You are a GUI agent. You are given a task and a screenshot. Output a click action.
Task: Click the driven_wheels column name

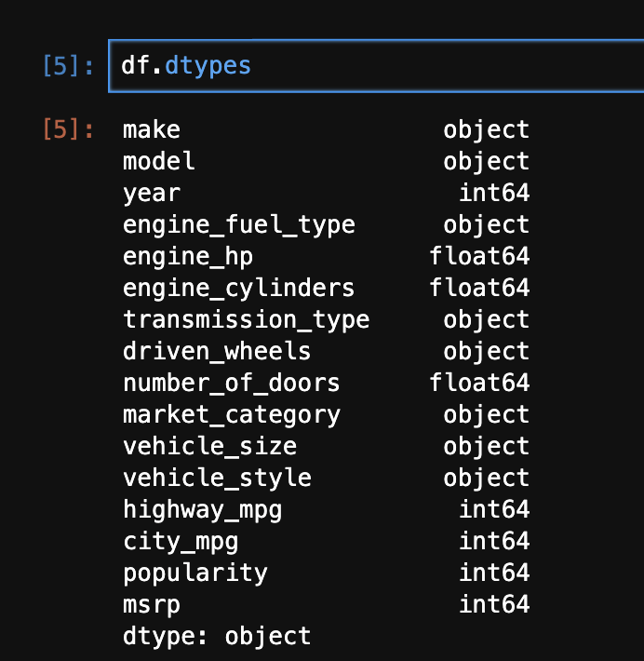tap(217, 351)
